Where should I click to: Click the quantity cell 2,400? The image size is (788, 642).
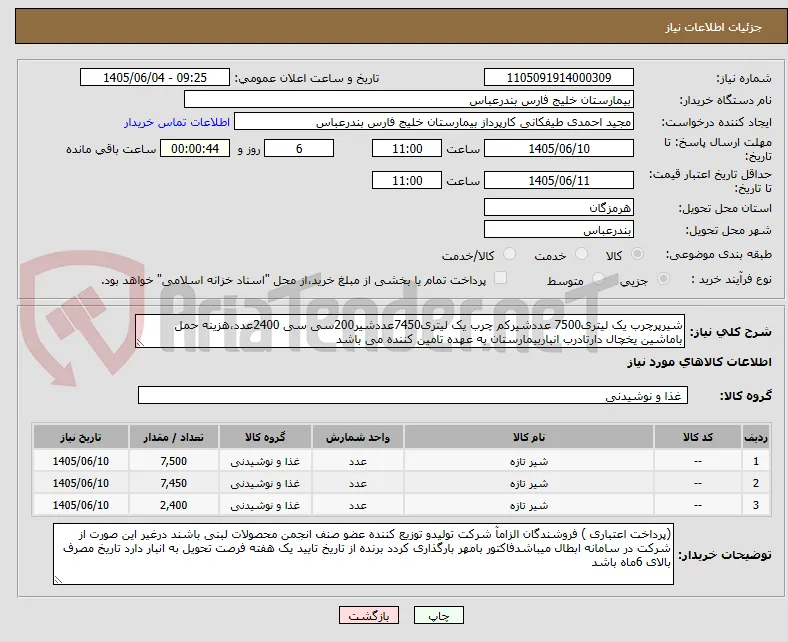(173, 505)
